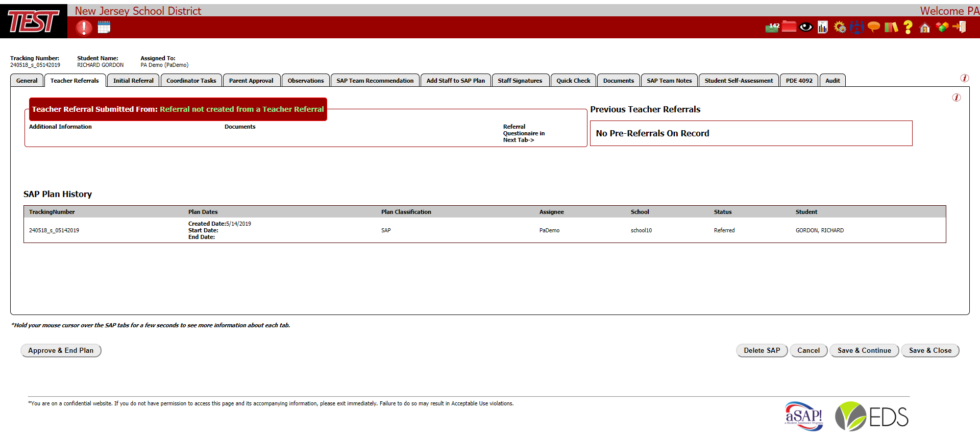This screenshot has width=980, height=435.
Task: Open help via yellow question mark
Action: coord(908,27)
